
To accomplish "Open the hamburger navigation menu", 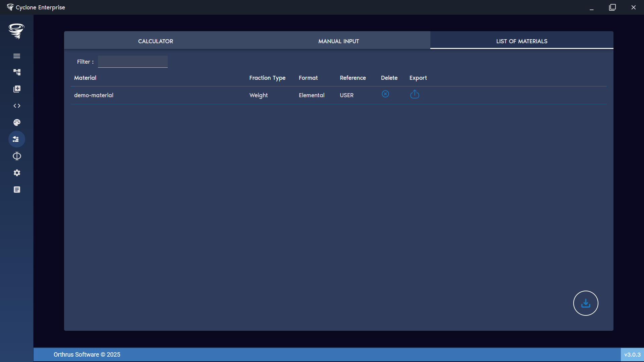I will coord(17,56).
